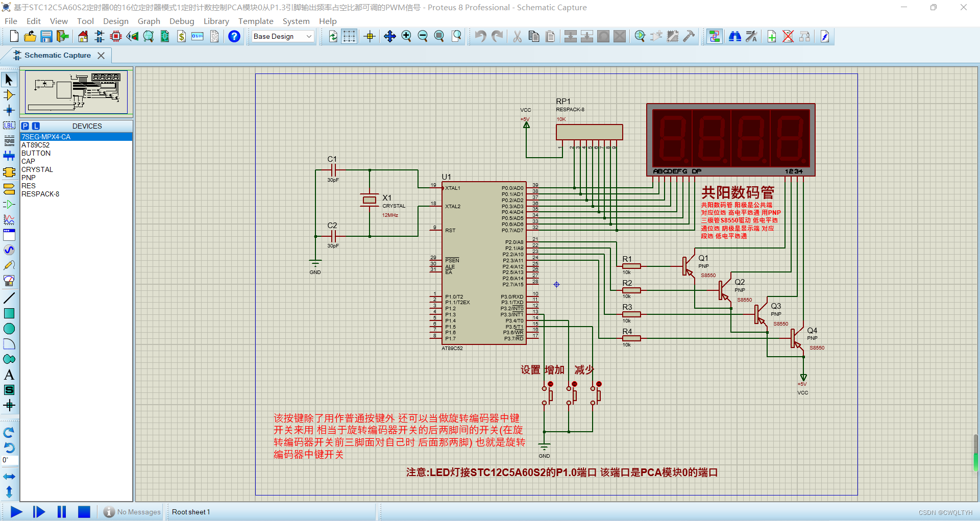Click the Rotate Clockwise icon
Viewport: 980px width, 521px height.
[x=9, y=432]
